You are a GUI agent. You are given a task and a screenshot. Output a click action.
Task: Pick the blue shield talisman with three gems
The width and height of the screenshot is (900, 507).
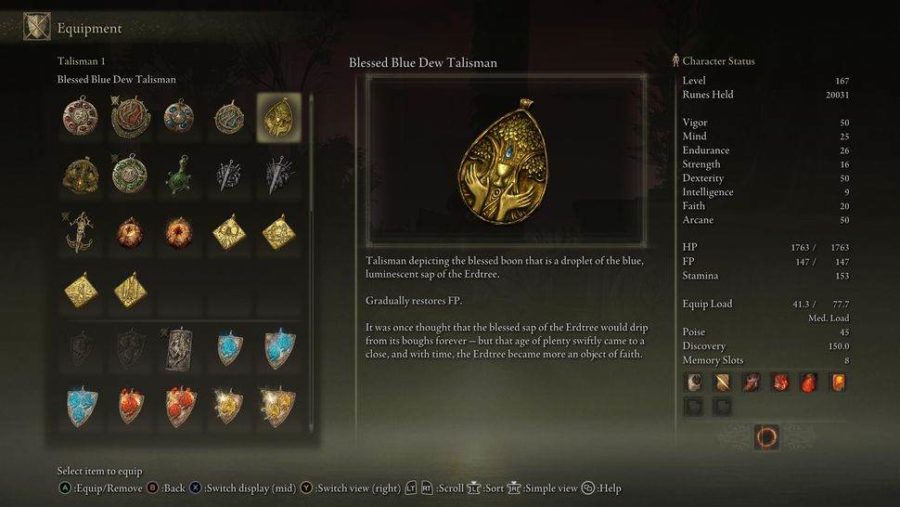click(x=82, y=406)
